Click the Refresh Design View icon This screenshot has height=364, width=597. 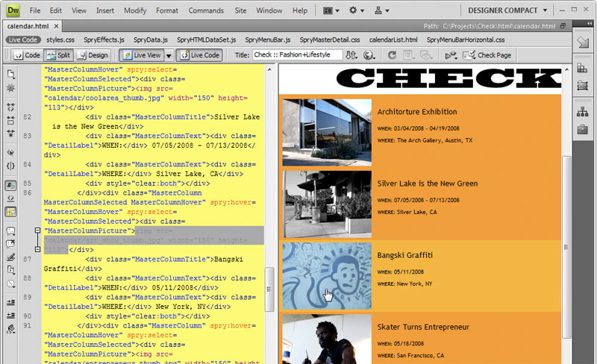[392, 55]
